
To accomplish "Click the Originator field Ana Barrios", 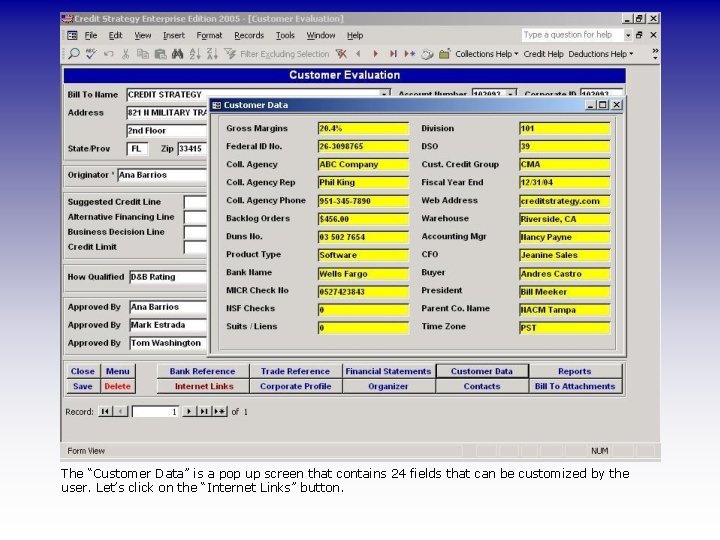I will (x=162, y=175).
